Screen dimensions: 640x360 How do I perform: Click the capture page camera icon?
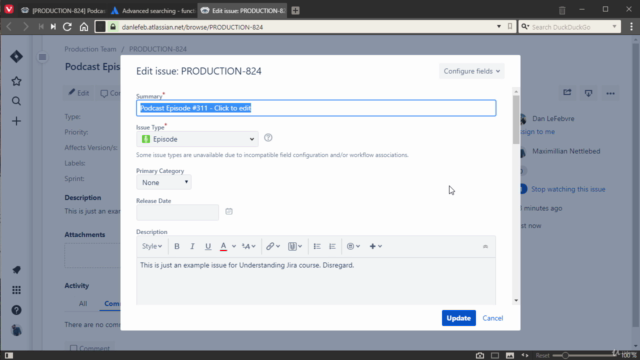pos(480,356)
